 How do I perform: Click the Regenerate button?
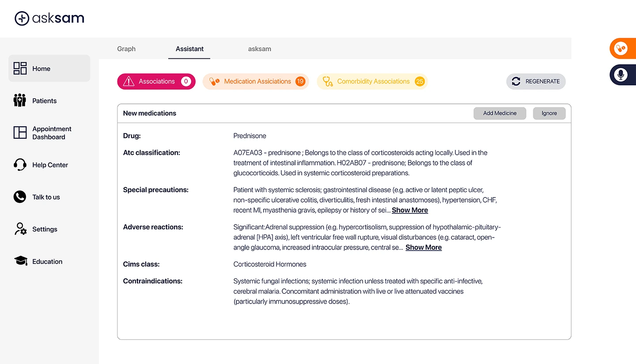(x=536, y=81)
